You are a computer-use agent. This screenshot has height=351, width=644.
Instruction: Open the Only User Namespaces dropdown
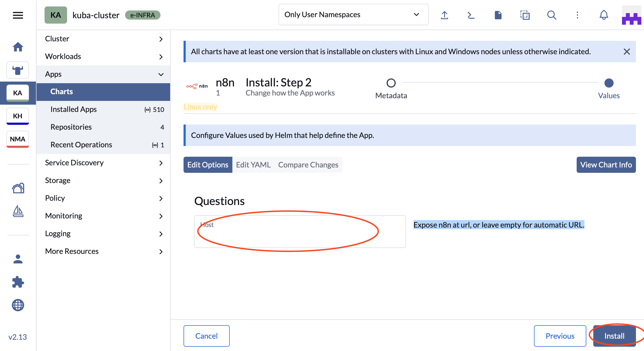coord(353,14)
